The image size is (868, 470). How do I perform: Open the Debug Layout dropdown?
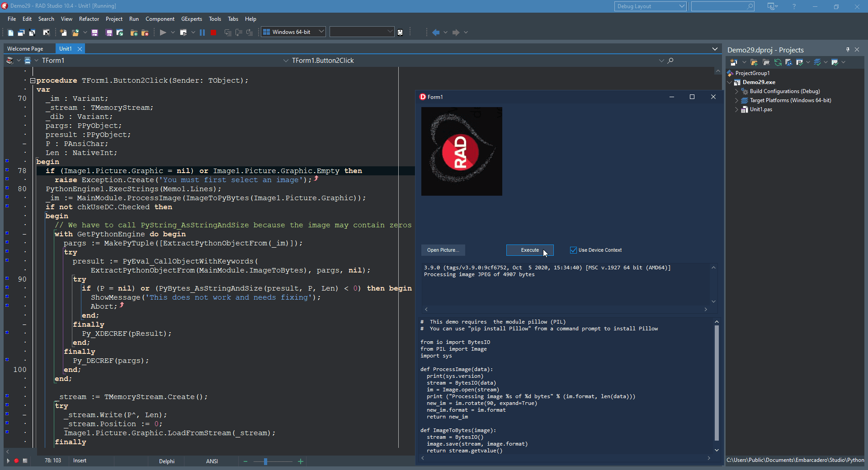(x=682, y=6)
